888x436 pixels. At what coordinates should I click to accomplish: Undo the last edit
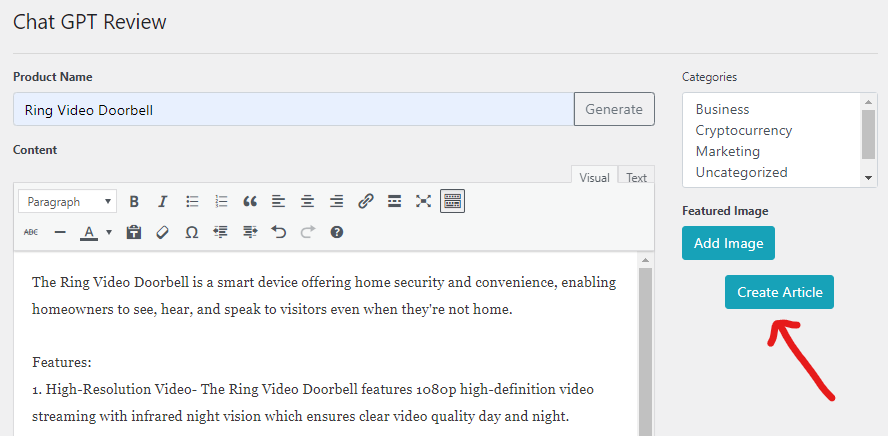click(279, 232)
